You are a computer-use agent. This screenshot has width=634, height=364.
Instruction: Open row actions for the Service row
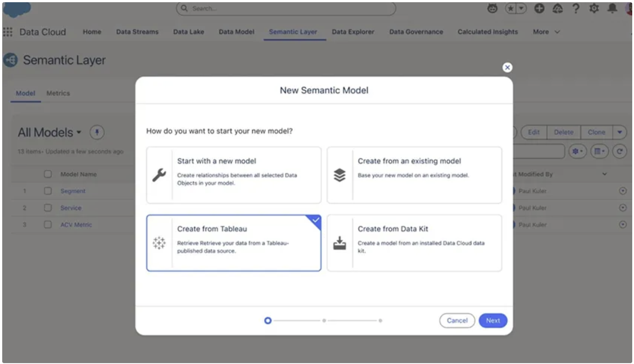(623, 208)
